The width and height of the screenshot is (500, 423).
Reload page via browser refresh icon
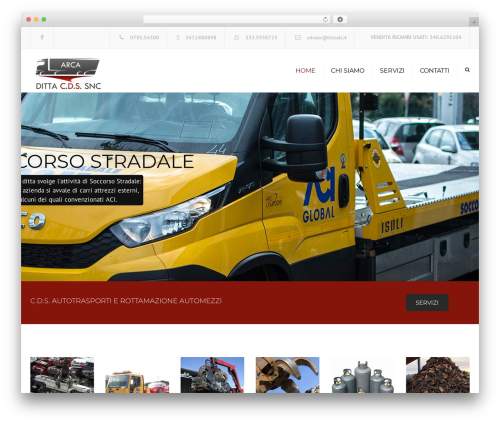[x=325, y=20]
